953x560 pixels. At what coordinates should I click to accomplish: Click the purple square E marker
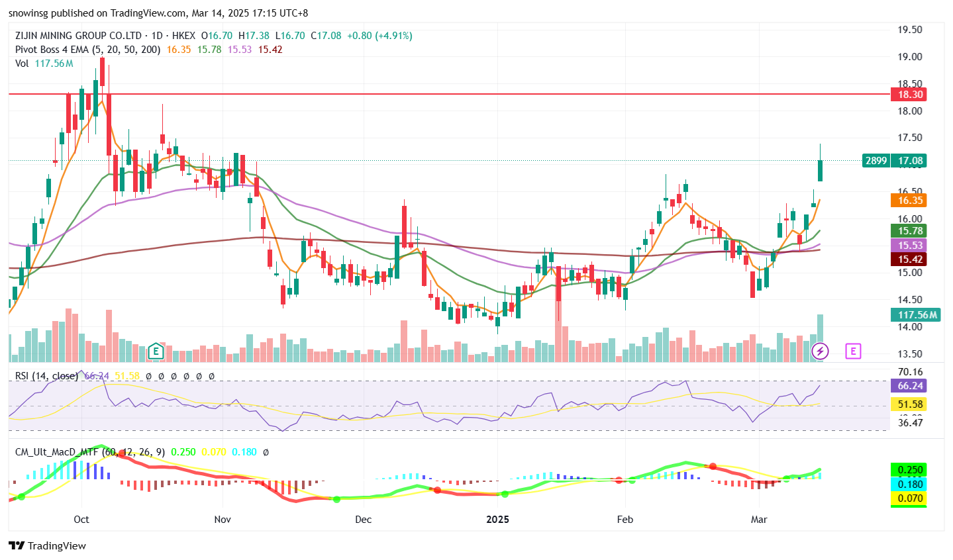[x=853, y=351]
